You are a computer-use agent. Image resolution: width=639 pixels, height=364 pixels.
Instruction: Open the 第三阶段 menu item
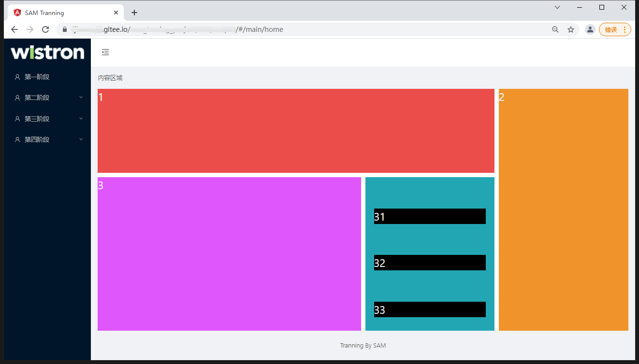(x=47, y=119)
